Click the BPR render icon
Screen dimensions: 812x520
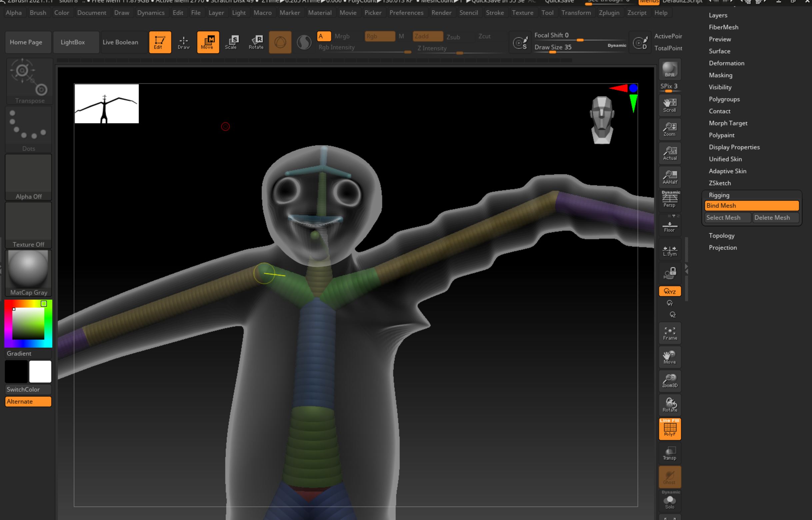[x=669, y=70]
